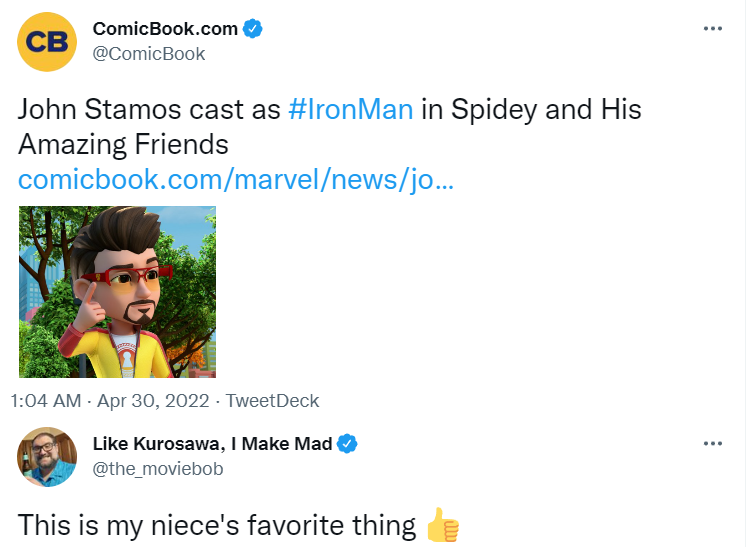Click the "John Stamos cast as" text

click(149, 110)
